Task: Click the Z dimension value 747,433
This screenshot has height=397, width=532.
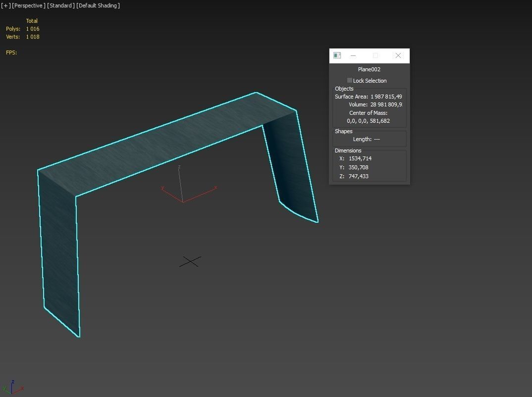Action: click(358, 176)
